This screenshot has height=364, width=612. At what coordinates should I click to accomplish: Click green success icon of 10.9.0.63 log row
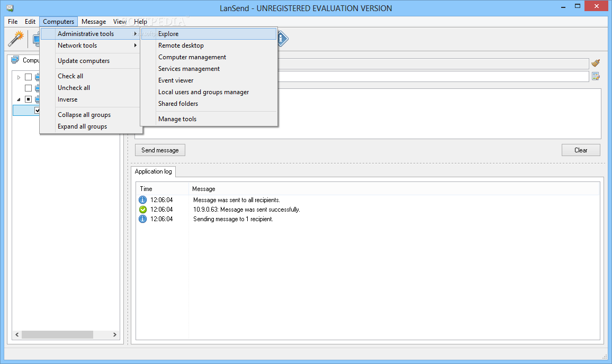coord(143,210)
